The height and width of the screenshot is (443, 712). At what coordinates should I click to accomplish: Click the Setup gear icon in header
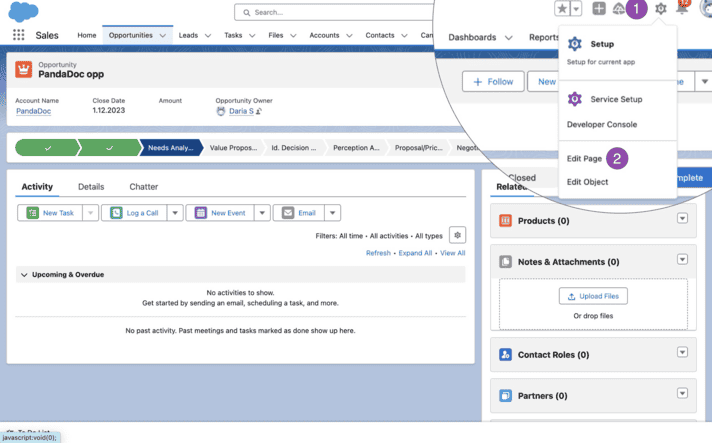pos(660,9)
